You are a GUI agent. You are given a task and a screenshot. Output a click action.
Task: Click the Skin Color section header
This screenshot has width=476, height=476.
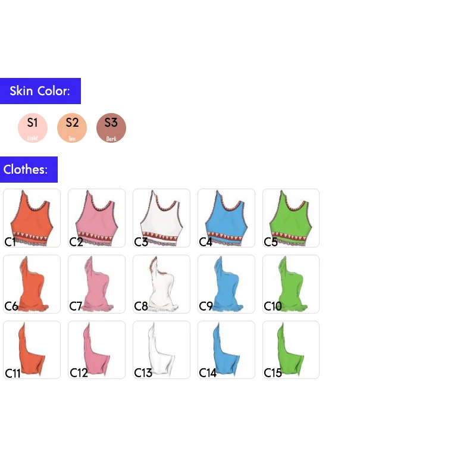tap(40, 91)
